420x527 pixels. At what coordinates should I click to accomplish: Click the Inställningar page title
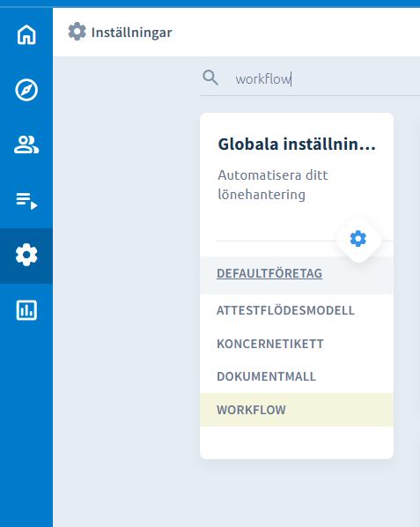tap(131, 33)
